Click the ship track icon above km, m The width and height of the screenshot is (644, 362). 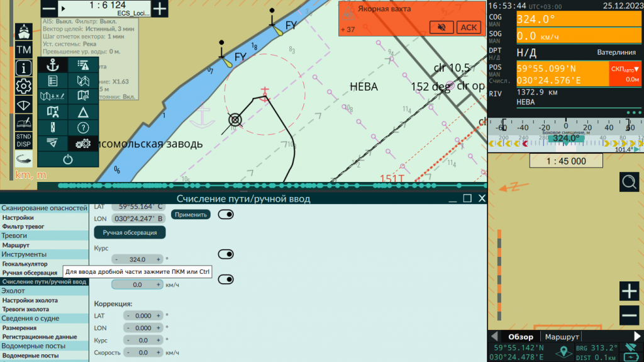click(23, 159)
